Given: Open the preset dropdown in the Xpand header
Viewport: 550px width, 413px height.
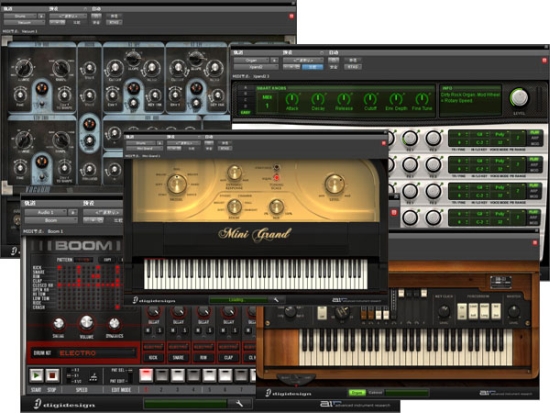Looking at the screenshot, I should tap(303, 60).
